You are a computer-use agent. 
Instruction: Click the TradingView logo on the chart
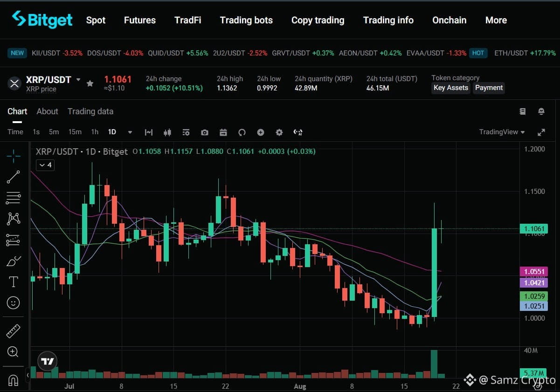tap(48, 361)
